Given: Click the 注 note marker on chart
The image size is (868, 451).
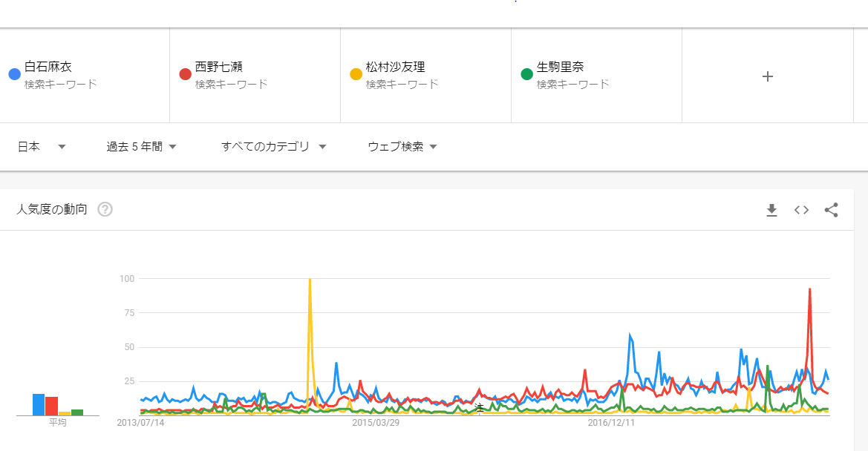Looking at the screenshot, I should click(479, 407).
